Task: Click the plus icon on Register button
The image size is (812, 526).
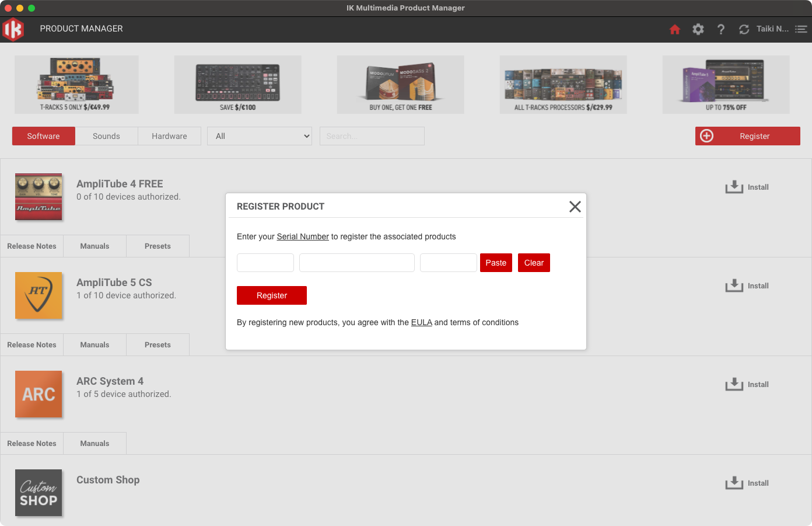Action: tap(706, 136)
